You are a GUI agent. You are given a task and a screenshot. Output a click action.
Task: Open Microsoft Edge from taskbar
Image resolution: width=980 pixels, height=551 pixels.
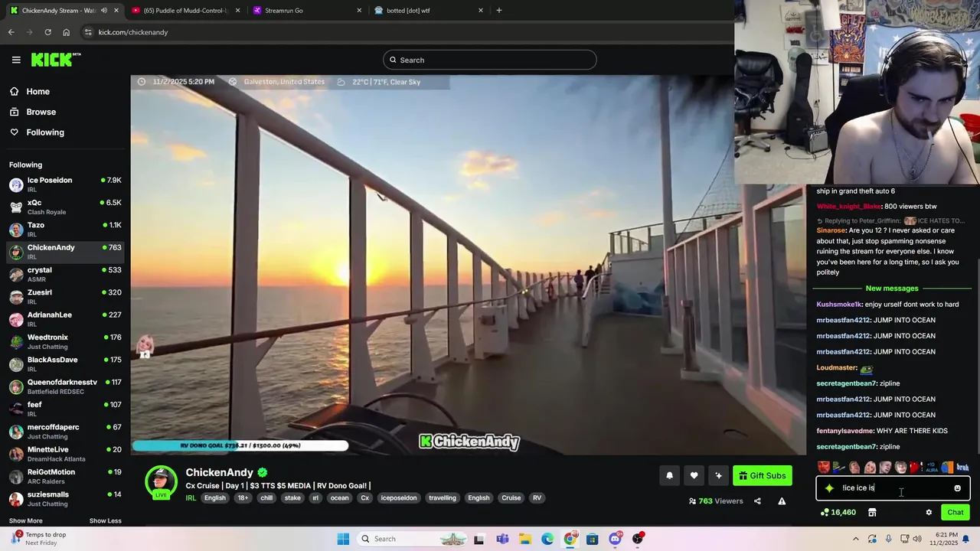pyautogui.click(x=547, y=539)
